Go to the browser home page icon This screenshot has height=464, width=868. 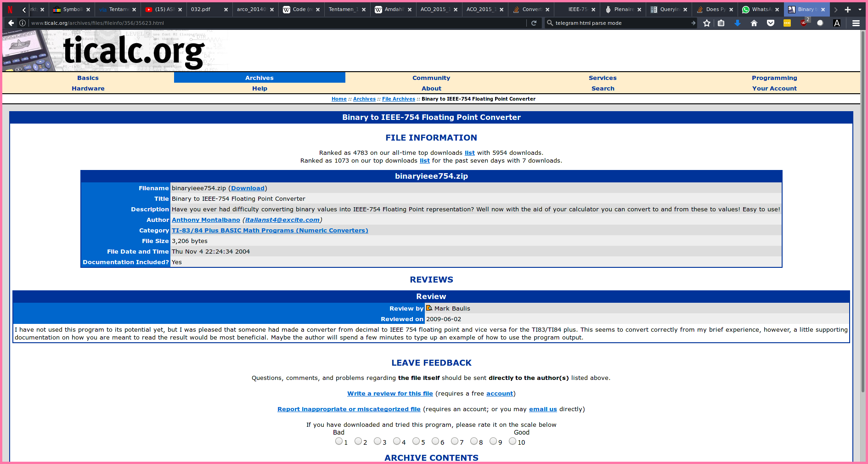coord(754,23)
